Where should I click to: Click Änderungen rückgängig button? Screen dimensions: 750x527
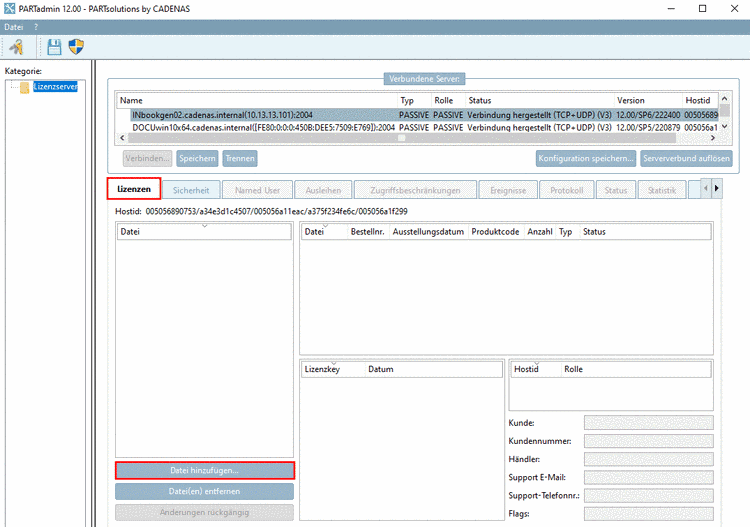tap(205, 513)
